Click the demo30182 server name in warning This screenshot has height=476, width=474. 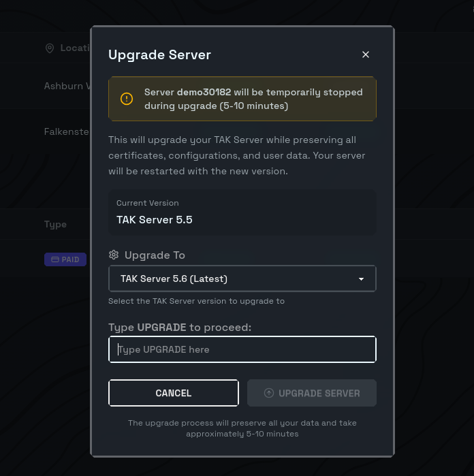(x=204, y=92)
